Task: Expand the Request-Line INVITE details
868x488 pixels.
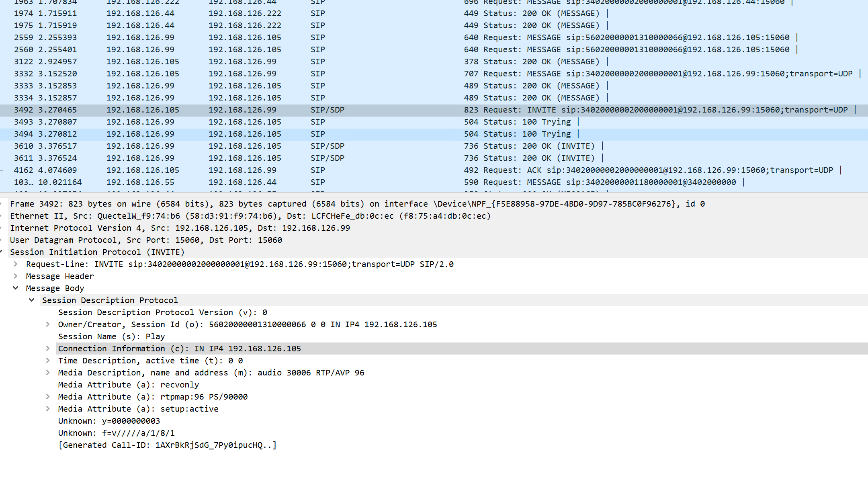Action: [16, 264]
